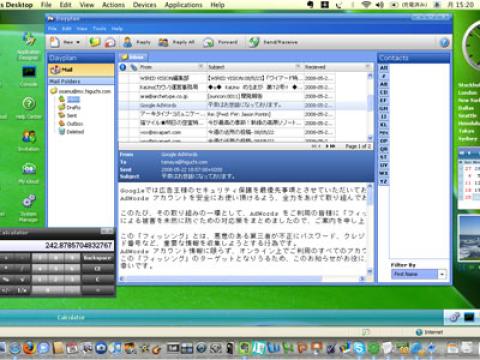This screenshot has width=480, height=360.
Task: Click the attachment paperclip column header icon
Action: [x=134, y=67]
